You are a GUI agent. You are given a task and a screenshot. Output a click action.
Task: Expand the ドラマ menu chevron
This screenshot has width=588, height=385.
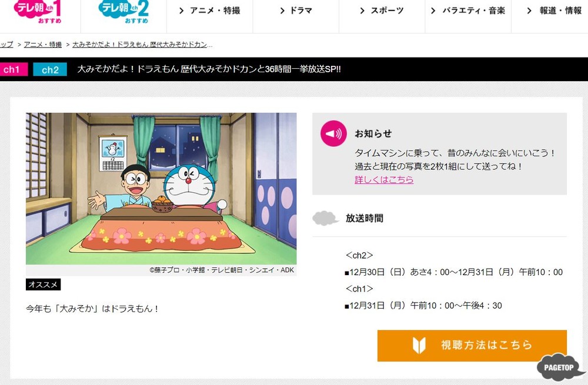[282, 11]
